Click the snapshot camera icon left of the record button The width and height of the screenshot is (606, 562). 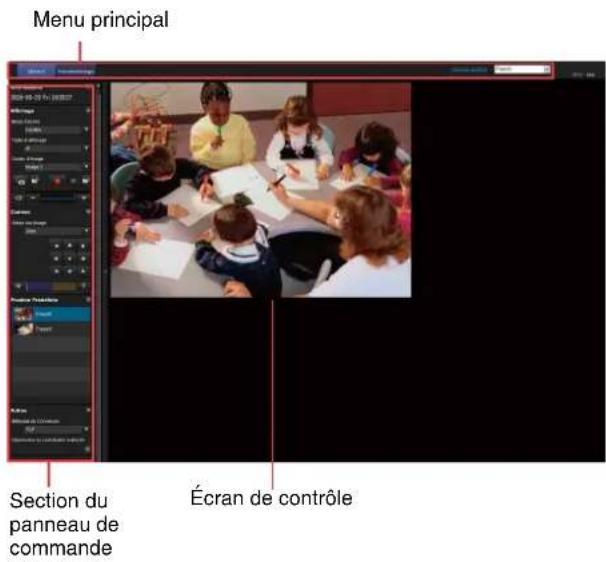[x=22, y=181]
